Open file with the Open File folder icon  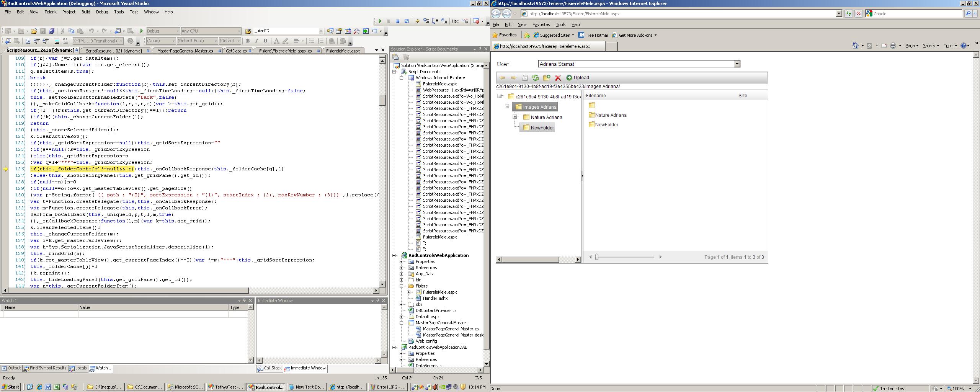(34, 31)
